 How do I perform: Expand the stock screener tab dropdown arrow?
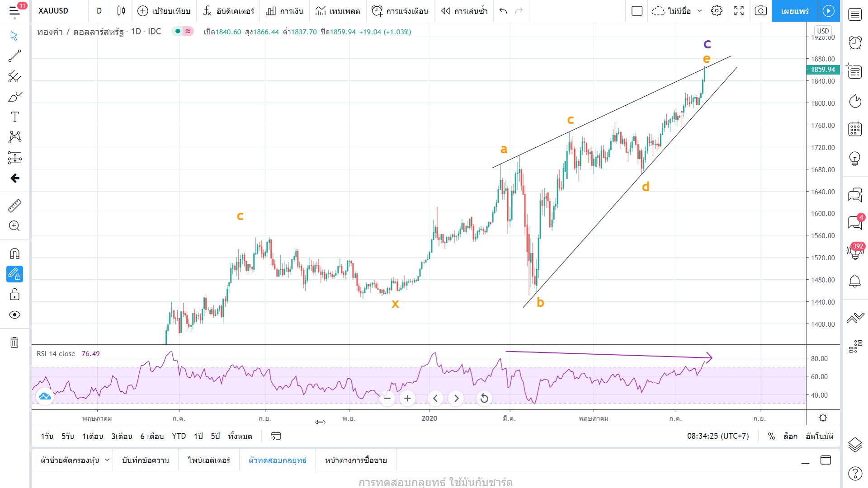[107, 460]
